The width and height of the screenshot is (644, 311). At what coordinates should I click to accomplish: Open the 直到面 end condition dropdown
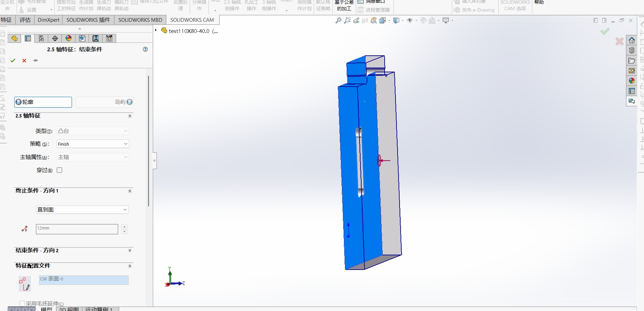82,209
